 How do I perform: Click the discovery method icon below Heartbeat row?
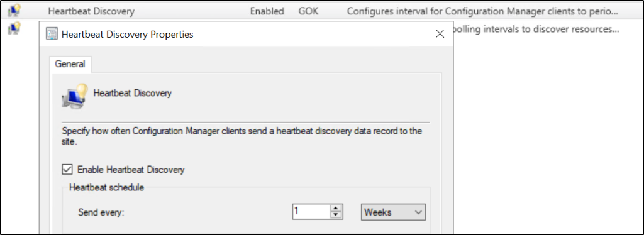14,29
